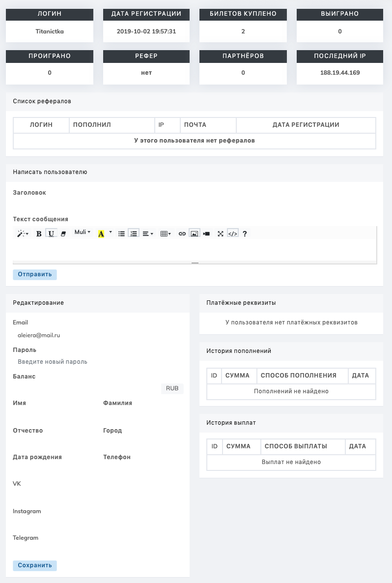
Task: Click the Отправить send button
Action: [35, 274]
